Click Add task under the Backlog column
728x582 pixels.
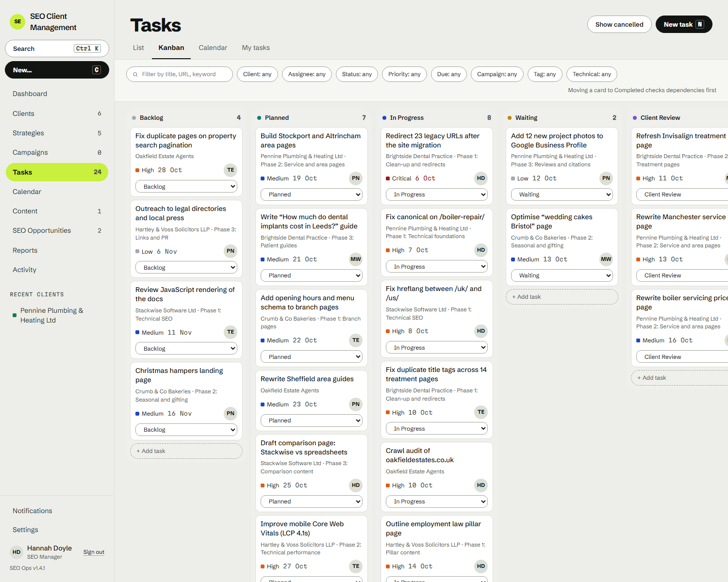(x=186, y=451)
